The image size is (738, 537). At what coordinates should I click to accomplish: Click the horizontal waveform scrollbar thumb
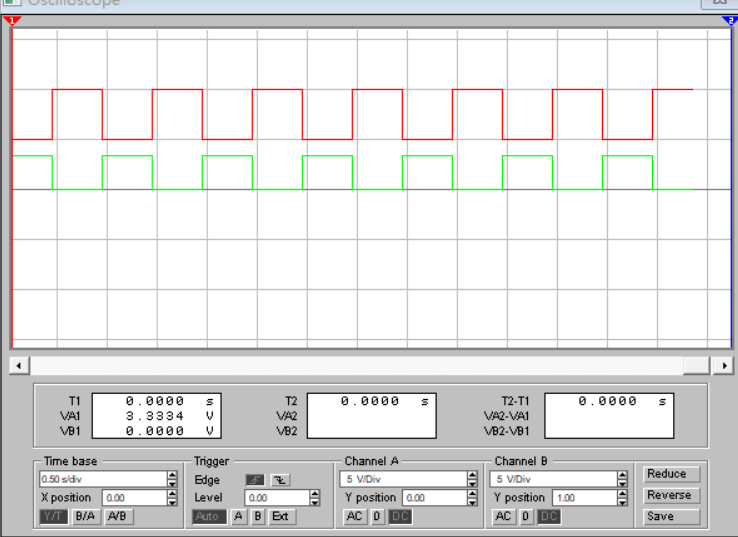tap(695, 365)
